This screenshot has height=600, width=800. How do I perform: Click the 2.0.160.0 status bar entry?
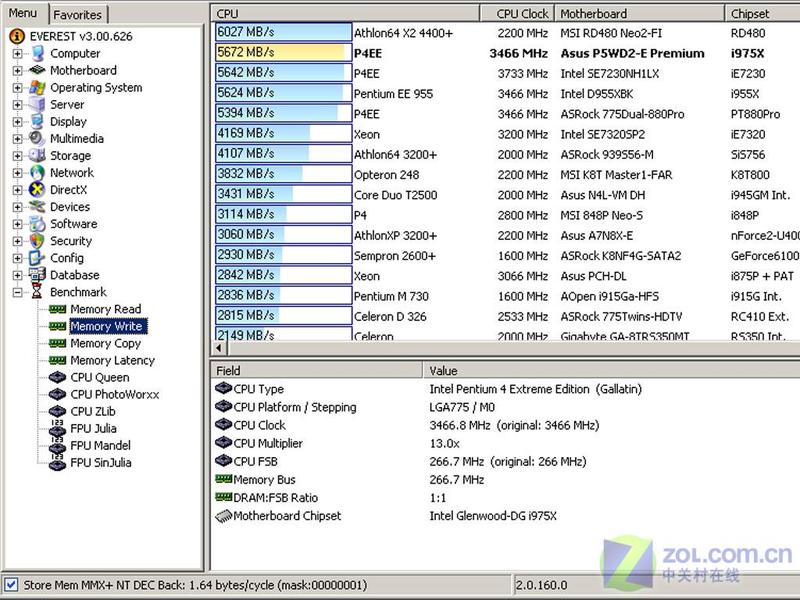[541, 585]
